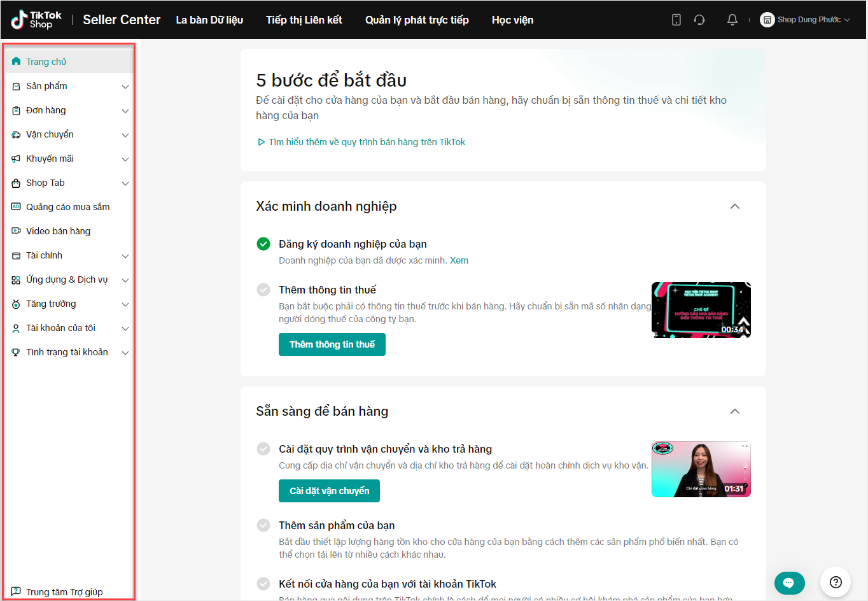Expand the Ứng dụng & Dịch vụ chevron
This screenshot has width=868, height=601.
125,280
